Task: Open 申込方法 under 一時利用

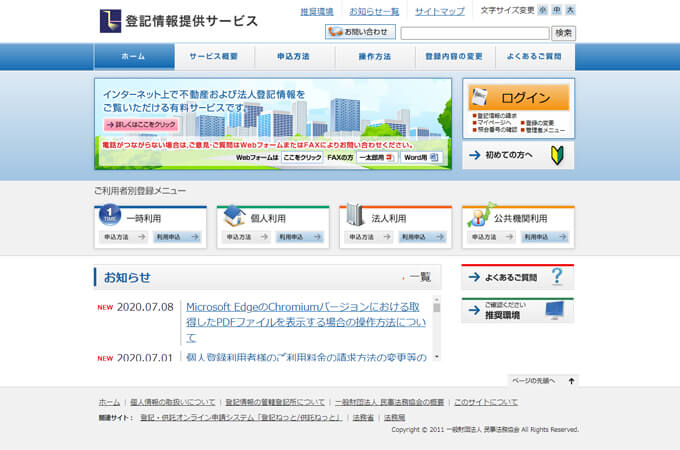Action: 124,237
